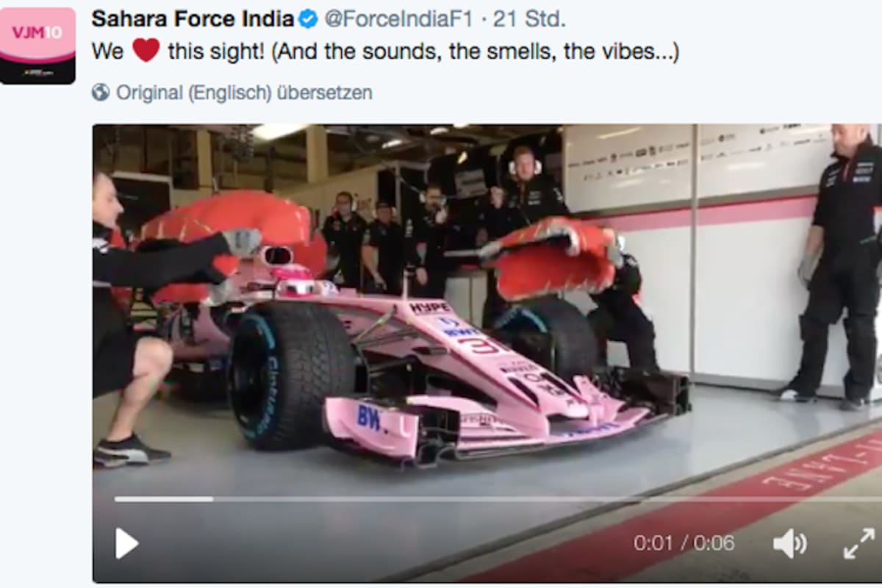Screen dimensions: 882x588
Task: Mute the video with the speaker icon
Action: [x=789, y=544]
